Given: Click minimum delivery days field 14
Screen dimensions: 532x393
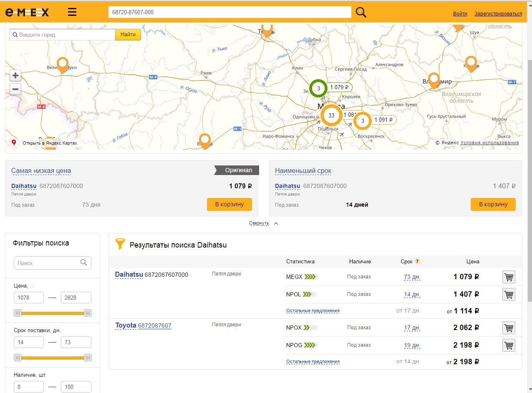Looking at the screenshot, I should tap(29, 342).
